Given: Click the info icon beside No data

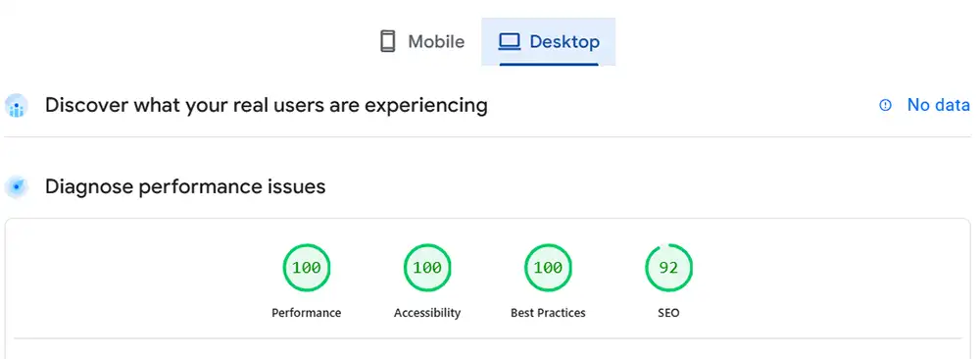Looking at the screenshot, I should (x=885, y=105).
